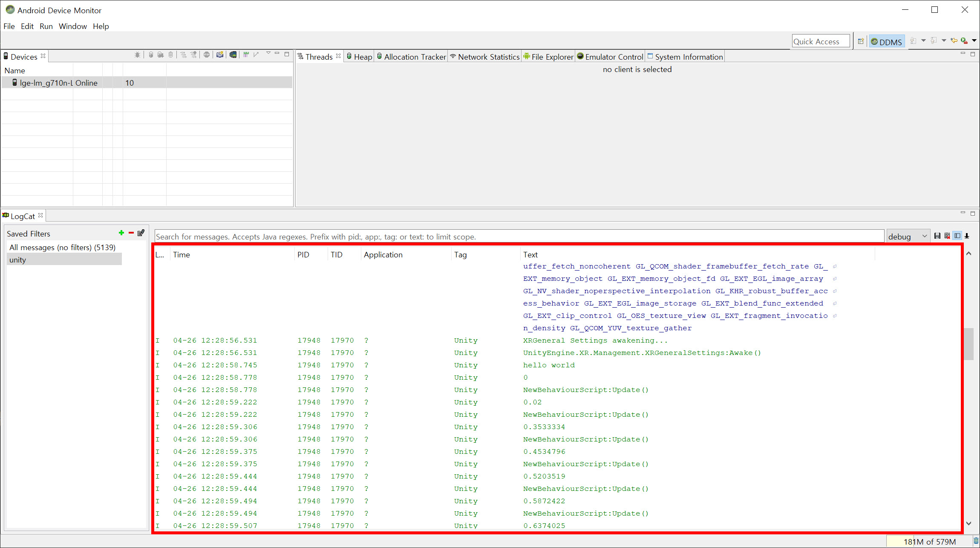Add a new saved filter with plus
Image resolution: width=980 pixels, height=548 pixels.
[x=121, y=233]
